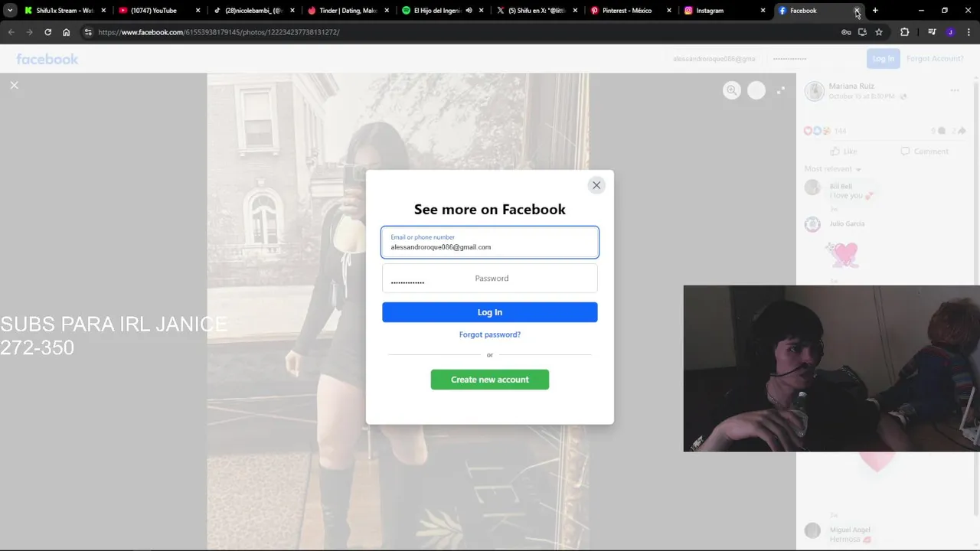980x551 pixels.
Task: Open site information icon in address bar
Action: point(88,32)
